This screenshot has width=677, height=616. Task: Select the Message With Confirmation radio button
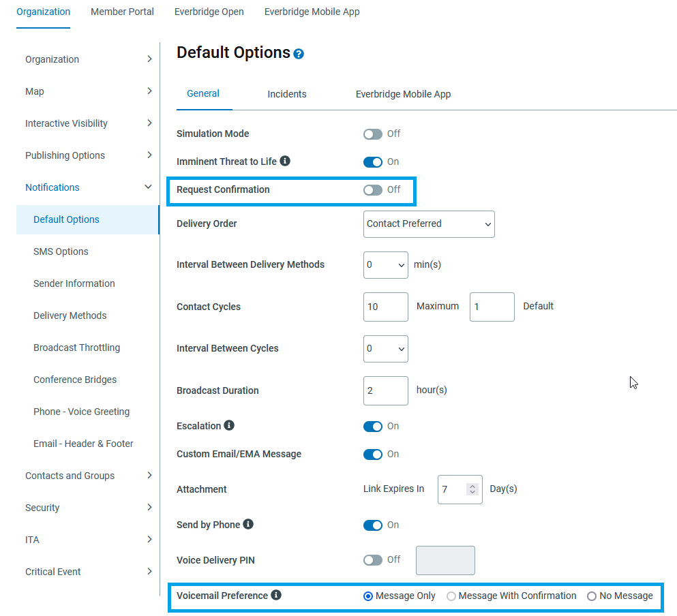click(451, 595)
